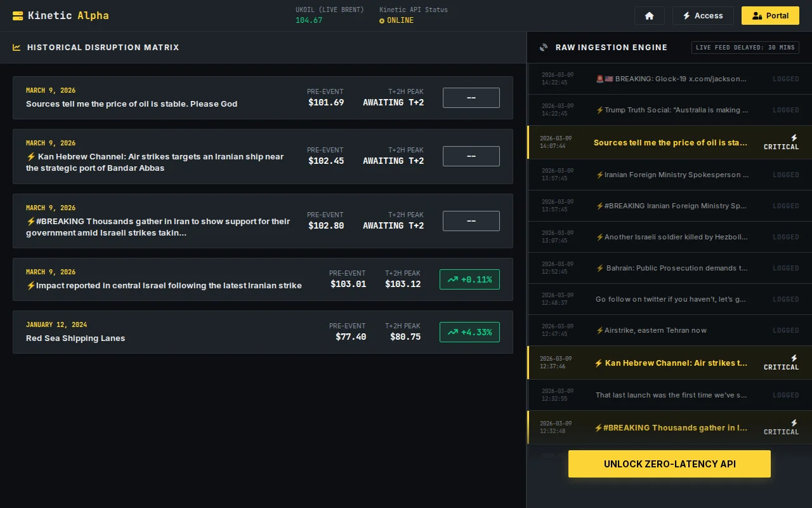812x508 pixels.
Task: Select the highlighted 'Thousands gather' feed entry
Action: (669, 427)
